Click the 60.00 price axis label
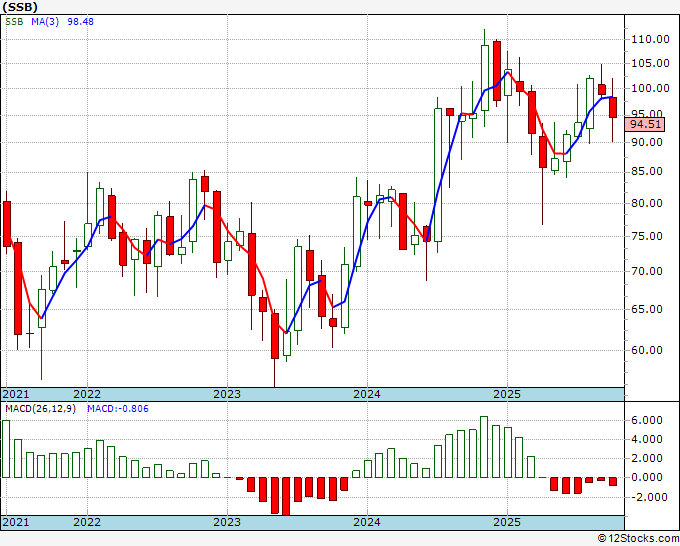680x546 pixels. [x=647, y=350]
